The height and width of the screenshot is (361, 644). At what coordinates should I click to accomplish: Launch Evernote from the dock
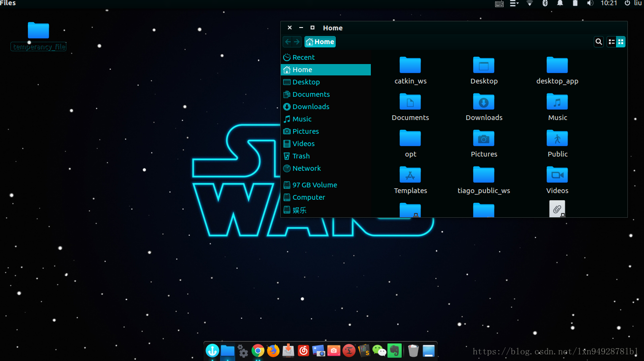pyautogui.click(x=395, y=351)
